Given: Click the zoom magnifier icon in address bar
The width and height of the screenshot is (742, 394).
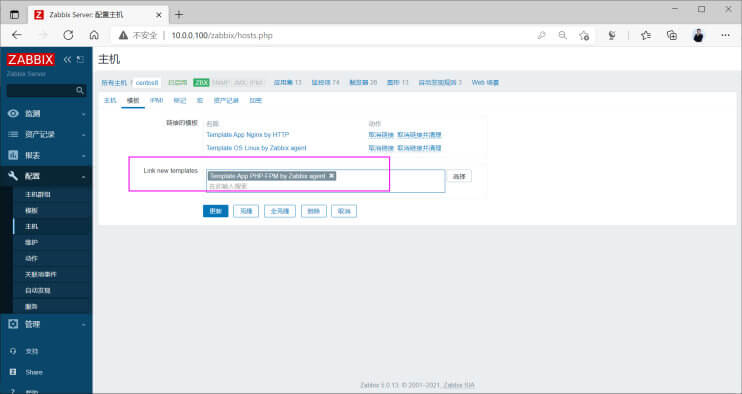Looking at the screenshot, I should pos(562,35).
